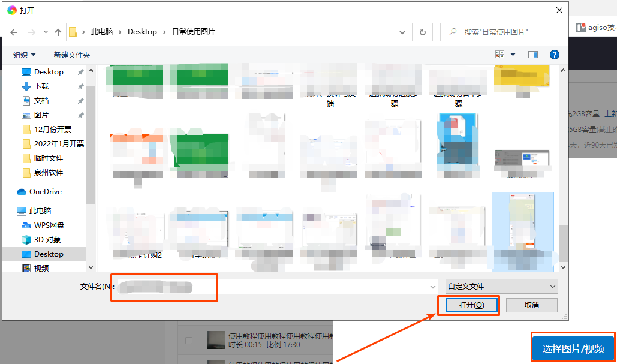Close the 打开 dialog
The image size is (617, 364).
tap(559, 10)
